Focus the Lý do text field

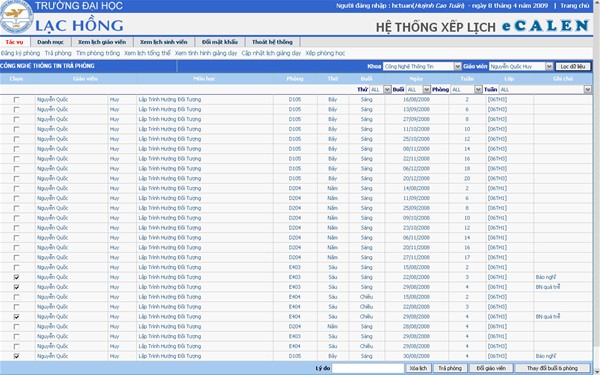[x=368, y=368]
